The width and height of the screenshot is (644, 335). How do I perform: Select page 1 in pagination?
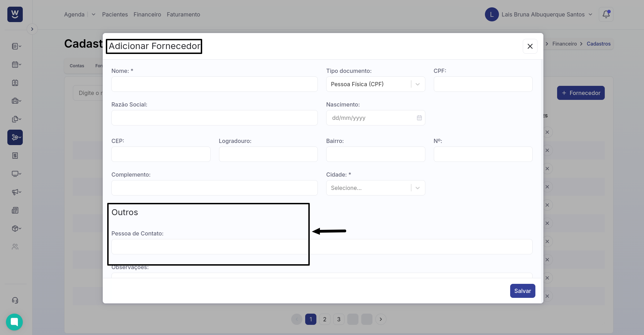tap(311, 319)
